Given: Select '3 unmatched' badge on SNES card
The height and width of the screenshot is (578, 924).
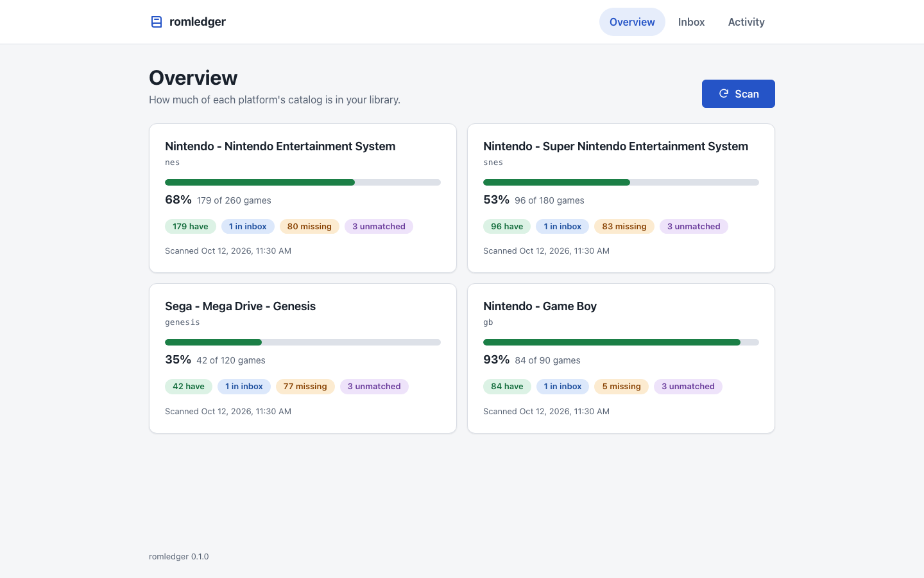Looking at the screenshot, I should tap(694, 226).
